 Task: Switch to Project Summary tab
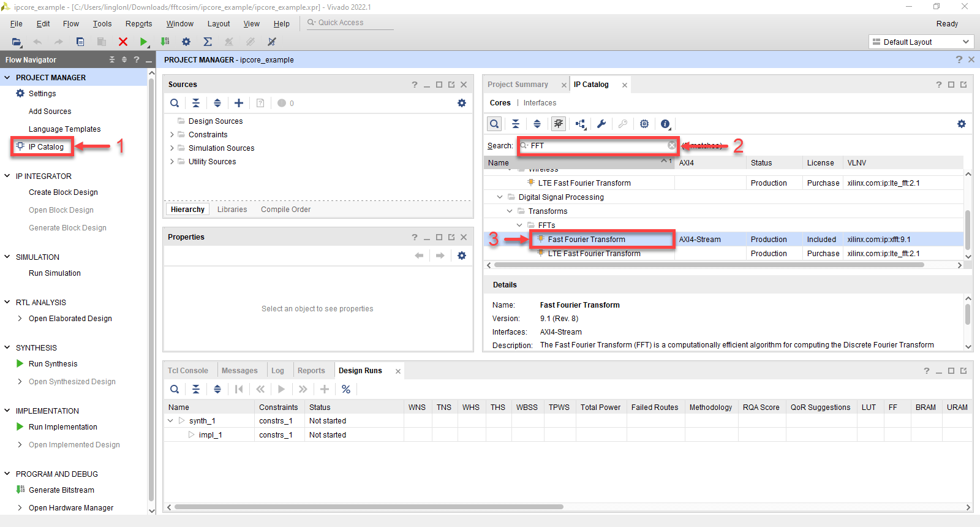(x=518, y=85)
